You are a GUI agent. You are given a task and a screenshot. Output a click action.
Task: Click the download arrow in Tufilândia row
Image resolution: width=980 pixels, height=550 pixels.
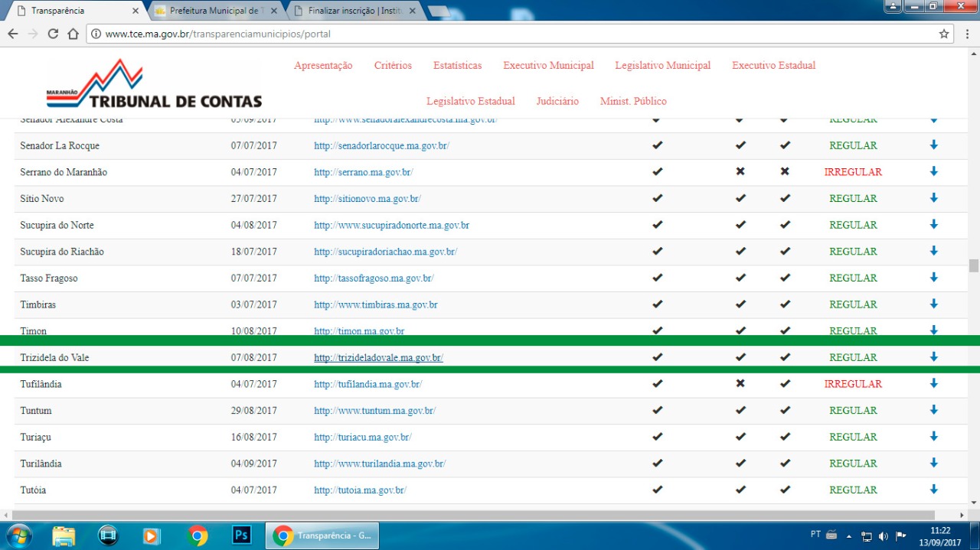[933, 383]
